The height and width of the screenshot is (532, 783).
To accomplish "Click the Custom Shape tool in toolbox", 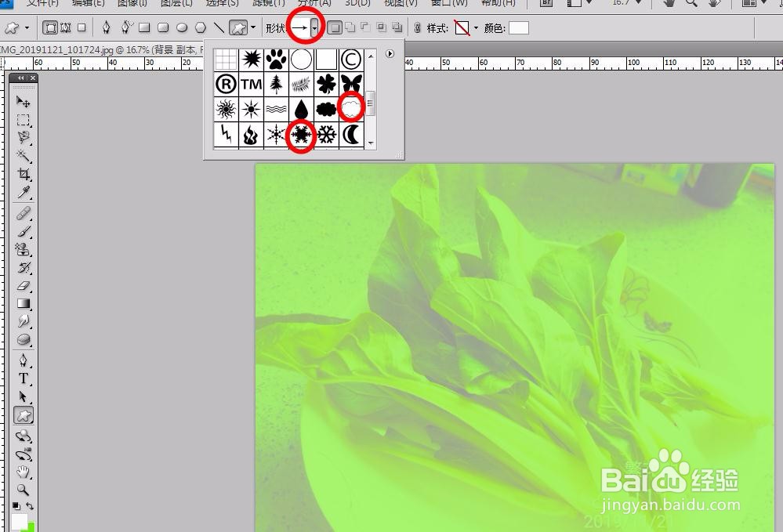I will coord(23,415).
